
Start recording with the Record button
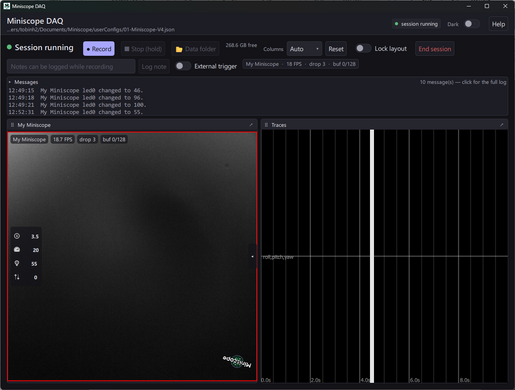(x=99, y=49)
